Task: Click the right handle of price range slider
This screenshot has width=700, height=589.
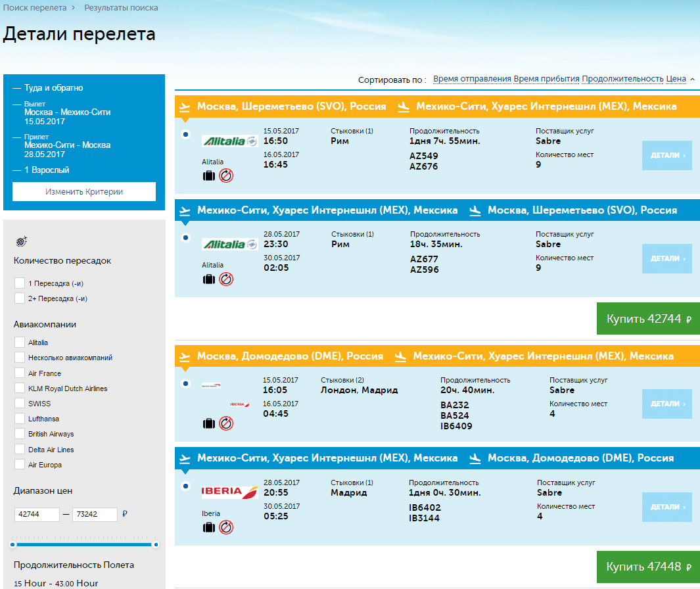Action: coord(156,544)
